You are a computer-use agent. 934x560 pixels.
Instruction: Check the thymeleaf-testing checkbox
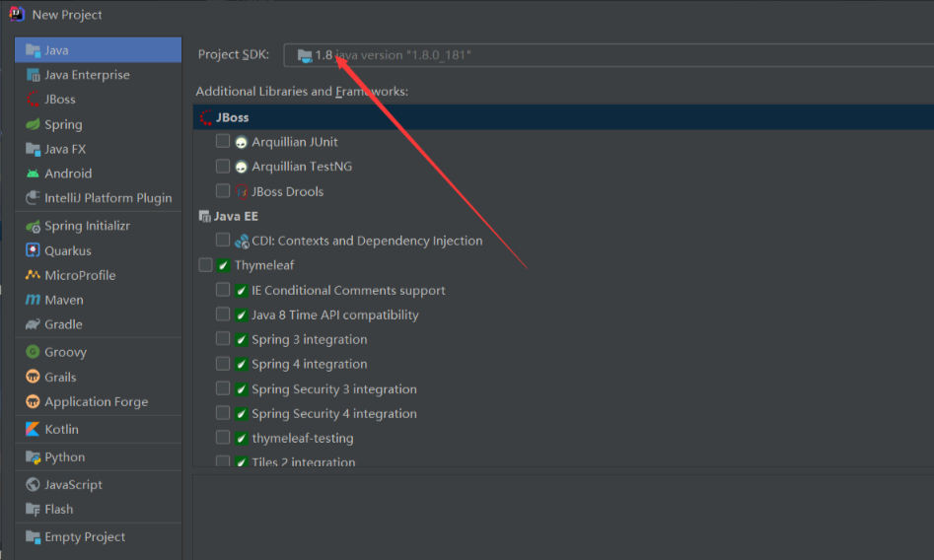click(223, 438)
